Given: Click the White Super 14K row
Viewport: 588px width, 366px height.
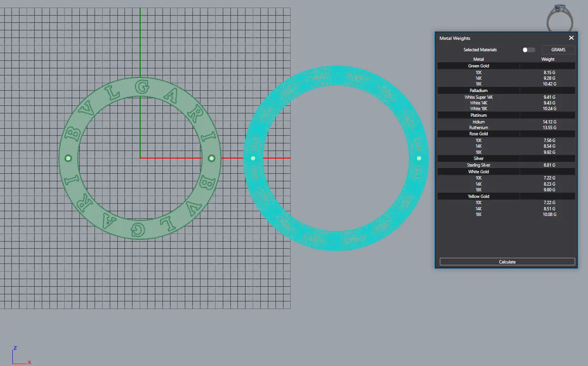Looking at the screenshot, I should (478, 97).
